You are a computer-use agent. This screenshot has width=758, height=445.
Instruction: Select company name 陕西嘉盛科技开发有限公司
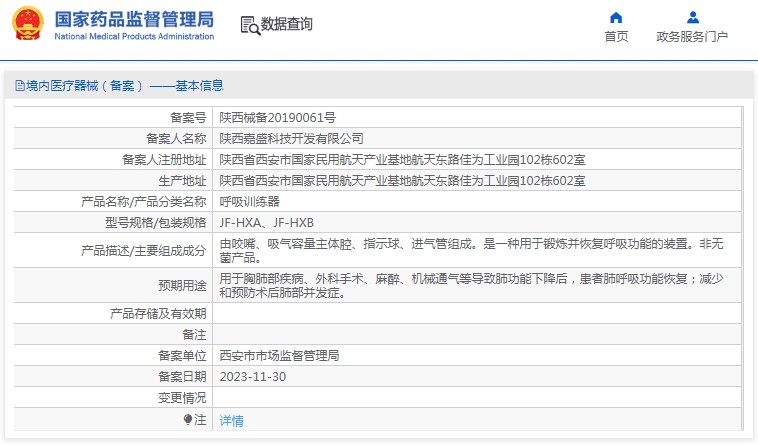click(292, 139)
